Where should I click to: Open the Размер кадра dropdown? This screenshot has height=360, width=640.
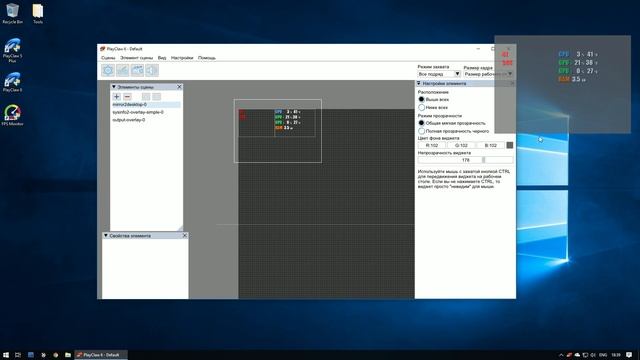click(x=488, y=74)
